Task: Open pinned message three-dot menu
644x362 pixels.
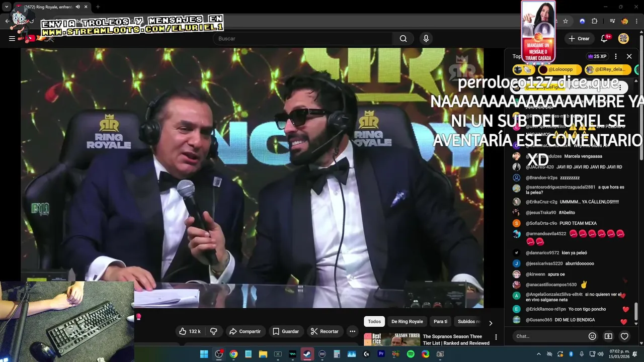Action: pyautogui.click(x=620, y=87)
